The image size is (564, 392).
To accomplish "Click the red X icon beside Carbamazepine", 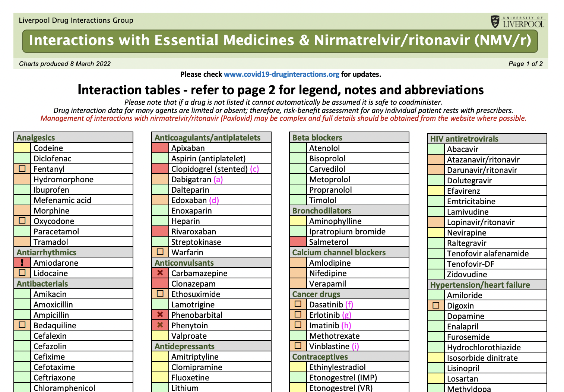I will pyautogui.click(x=160, y=273).
